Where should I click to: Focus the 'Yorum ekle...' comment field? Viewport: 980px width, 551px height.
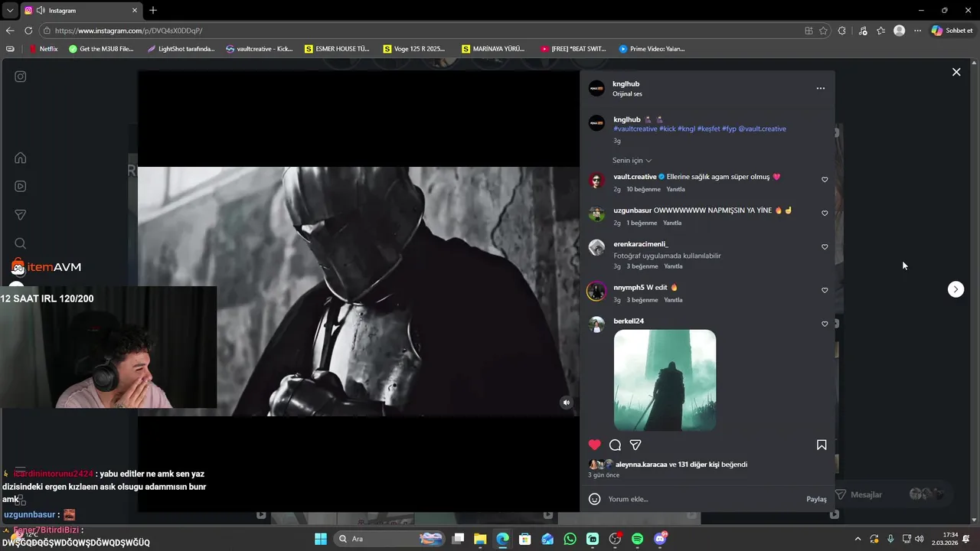[704, 499]
